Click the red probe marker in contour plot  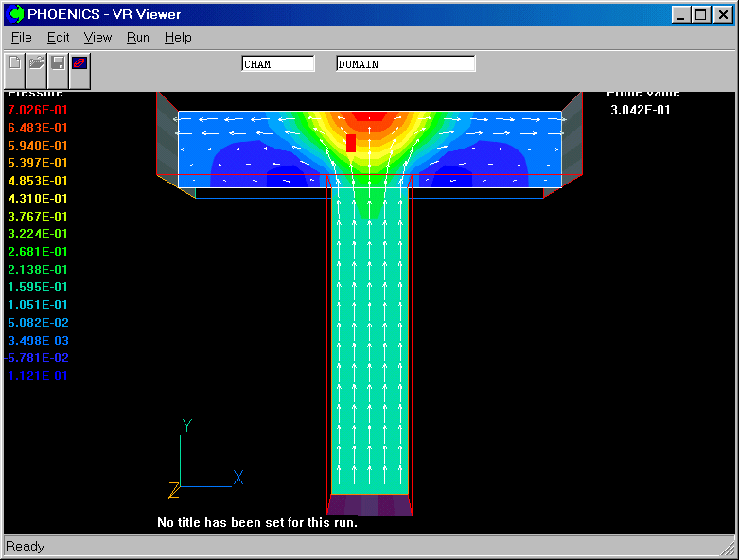pos(351,143)
